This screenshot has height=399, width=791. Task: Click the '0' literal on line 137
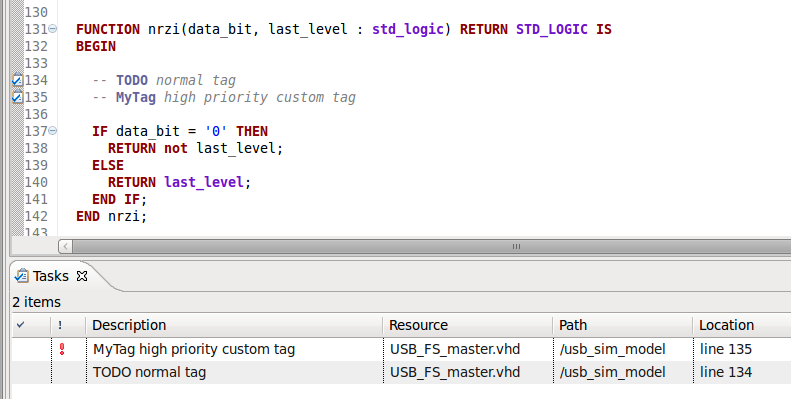[216, 131]
